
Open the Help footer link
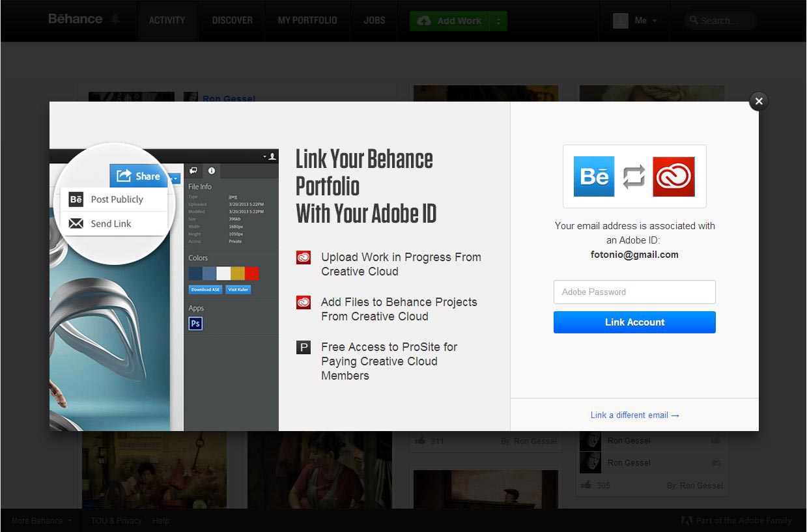pos(161,521)
